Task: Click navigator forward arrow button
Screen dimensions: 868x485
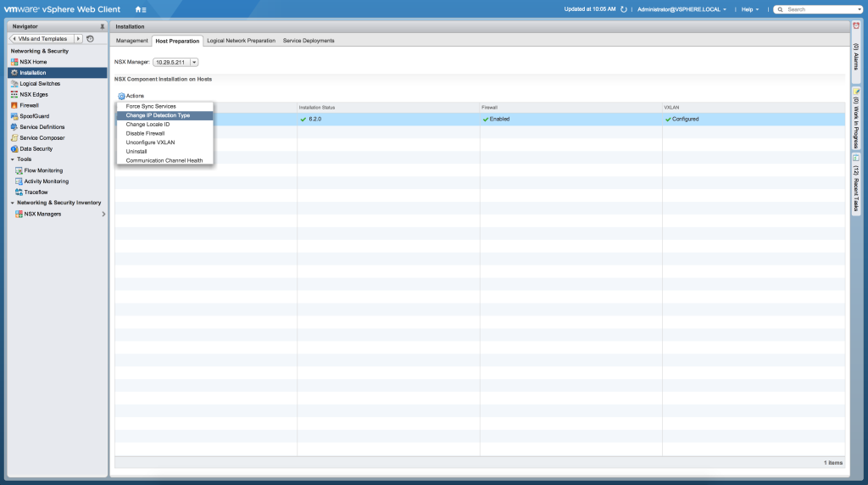Action: tap(78, 39)
